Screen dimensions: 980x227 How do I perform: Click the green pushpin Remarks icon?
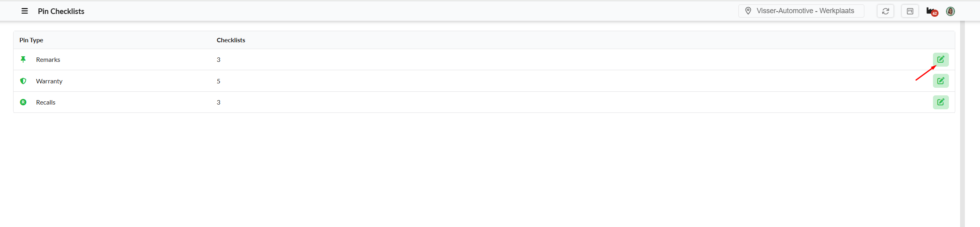(x=23, y=59)
